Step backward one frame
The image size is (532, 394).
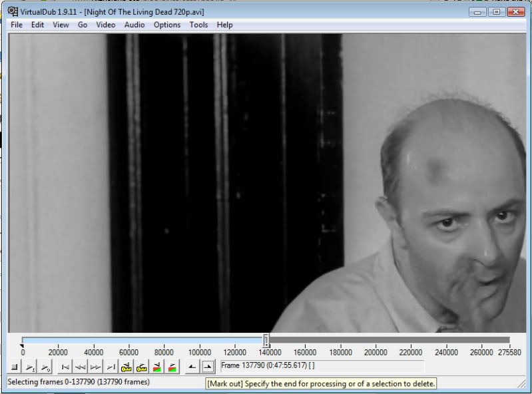pyautogui.click(x=81, y=367)
